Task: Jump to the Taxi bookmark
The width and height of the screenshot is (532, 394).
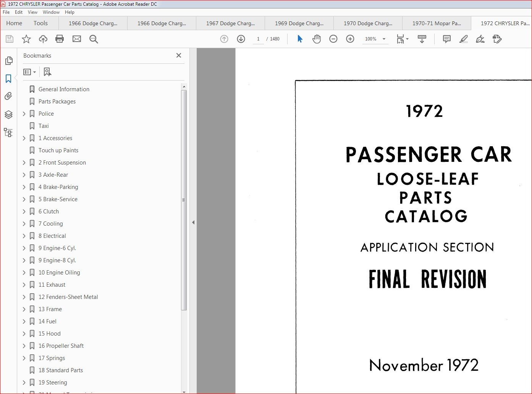Action: click(44, 126)
